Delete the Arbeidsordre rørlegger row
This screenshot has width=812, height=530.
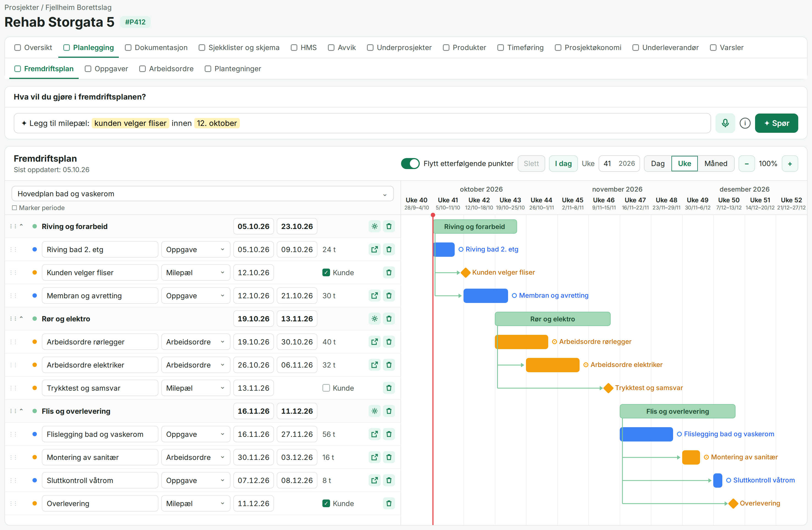coord(389,342)
